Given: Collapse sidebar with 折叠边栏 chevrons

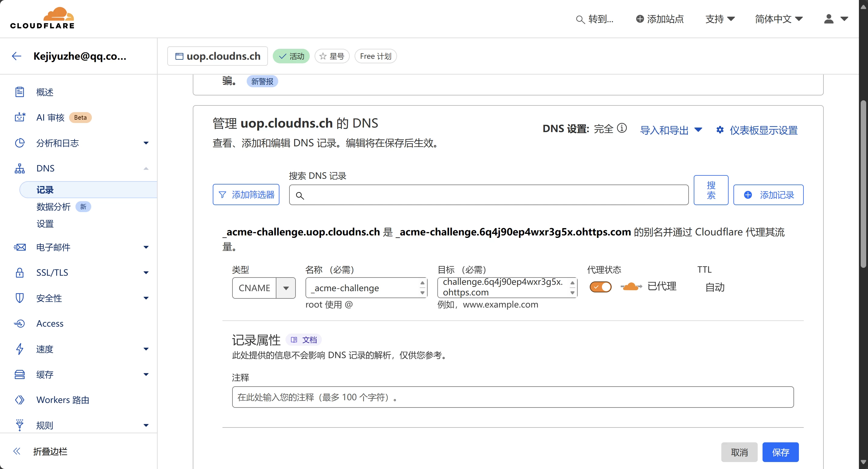Looking at the screenshot, I should pyautogui.click(x=17, y=451).
